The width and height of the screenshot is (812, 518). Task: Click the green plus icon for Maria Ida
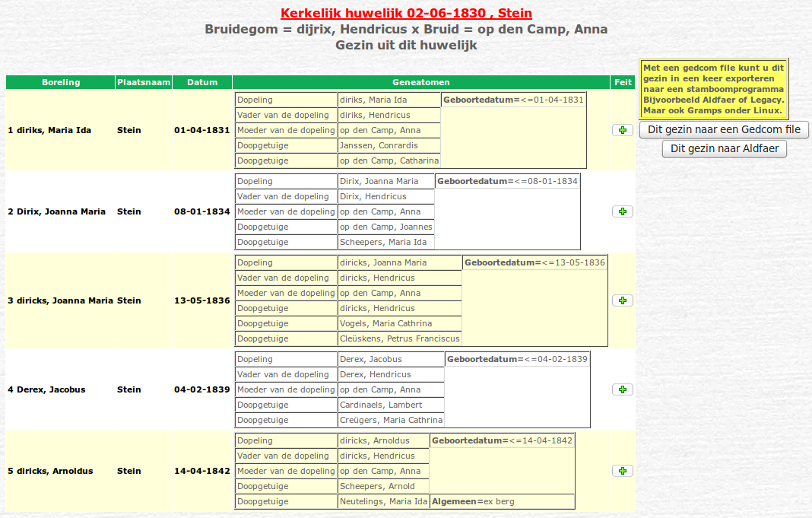point(622,130)
